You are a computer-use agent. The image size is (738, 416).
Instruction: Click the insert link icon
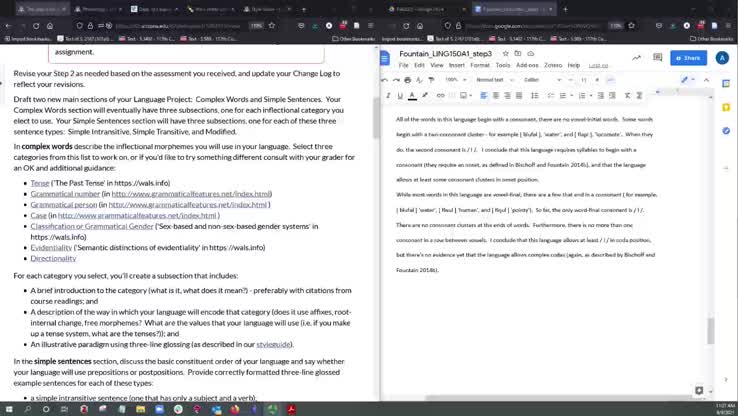coord(441,96)
